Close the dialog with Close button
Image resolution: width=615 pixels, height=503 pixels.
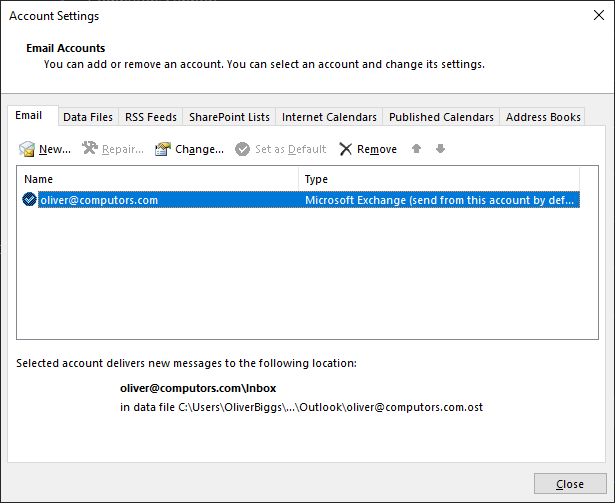click(x=570, y=484)
